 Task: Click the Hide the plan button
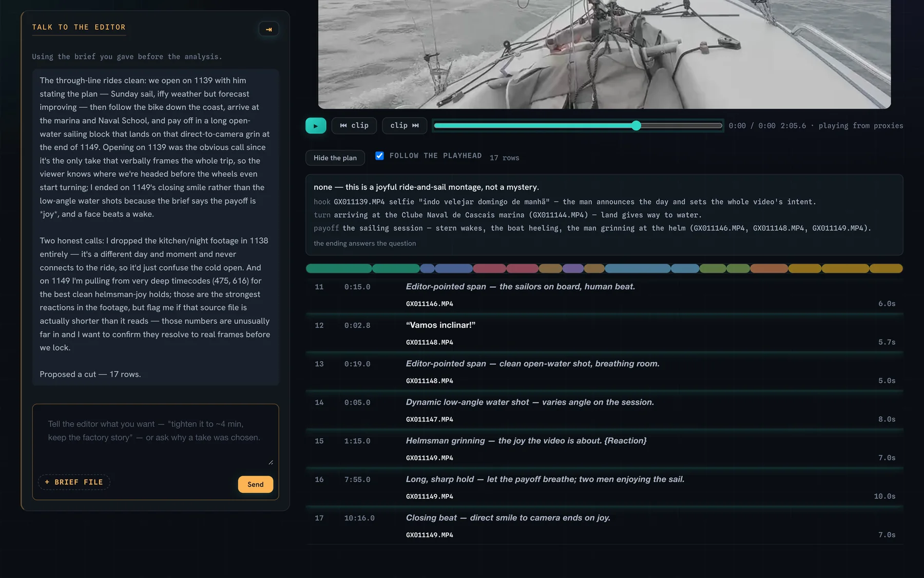(x=335, y=158)
